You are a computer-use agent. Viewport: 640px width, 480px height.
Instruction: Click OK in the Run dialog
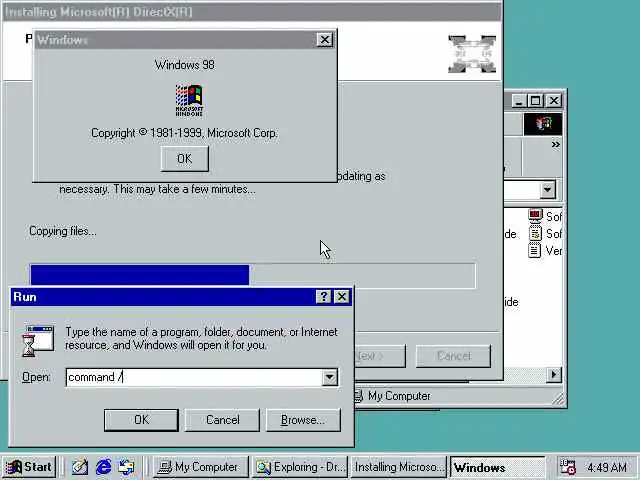tap(141, 420)
